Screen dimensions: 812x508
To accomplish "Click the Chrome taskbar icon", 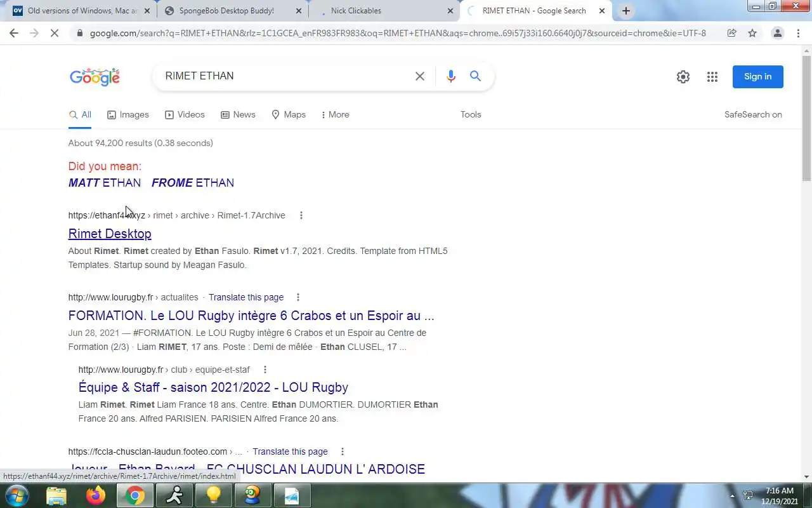I will pyautogui.click(x=134, y=495).
